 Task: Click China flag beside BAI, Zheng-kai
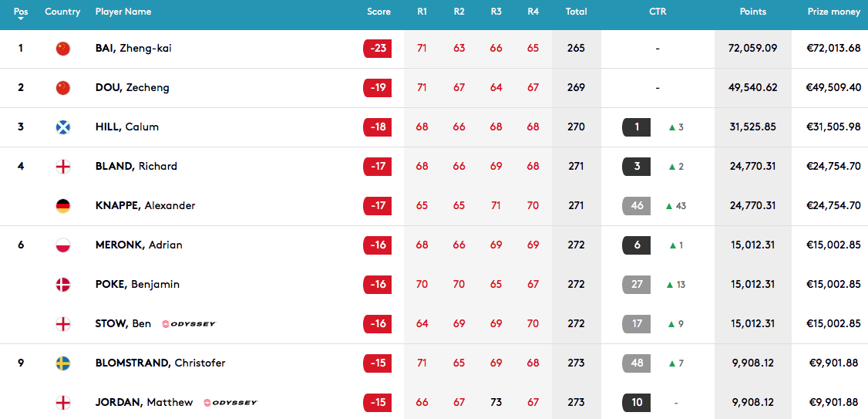click(63, 48)
